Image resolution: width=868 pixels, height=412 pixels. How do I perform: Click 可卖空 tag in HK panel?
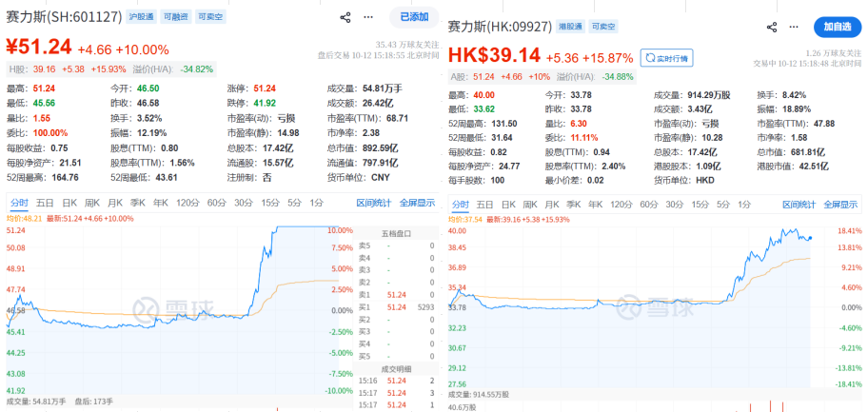[x=603, y=27]
